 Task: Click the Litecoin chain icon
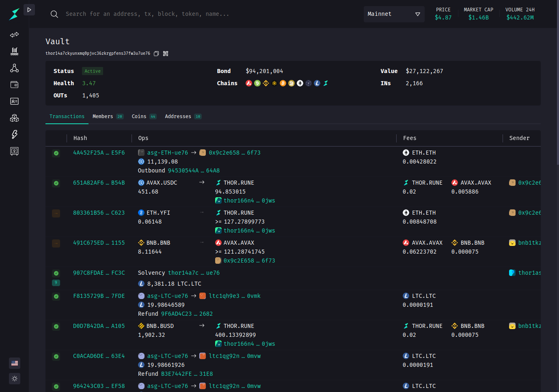tap(317, 83)
